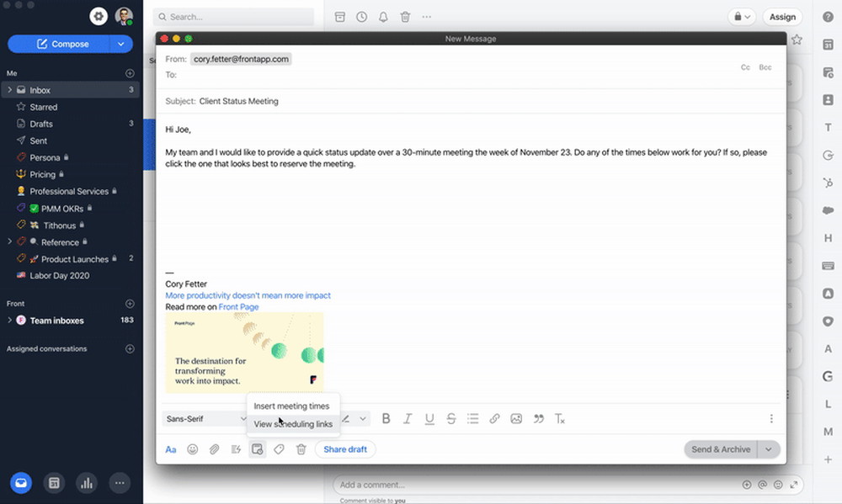842x504 pixels.
Task: Toggle italic text formatting
Action: pyautogui.click(x=408, y=419)
